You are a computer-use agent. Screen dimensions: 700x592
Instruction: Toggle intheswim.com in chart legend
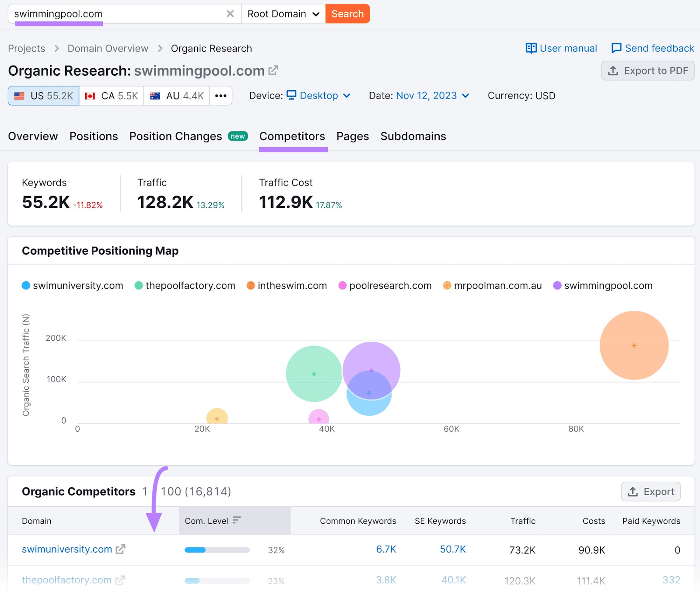click(287, 286)
